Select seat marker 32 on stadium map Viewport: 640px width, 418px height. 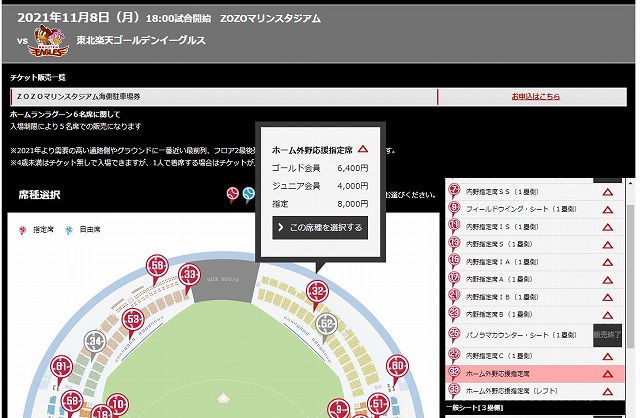(x=317, y=292)
